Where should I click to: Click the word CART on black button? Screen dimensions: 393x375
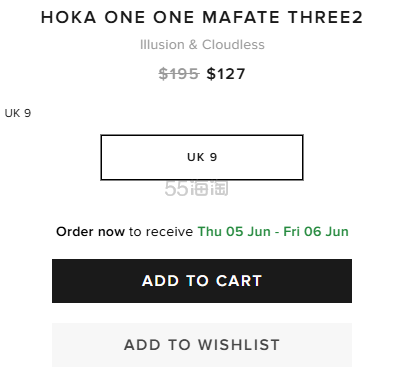point(239,281)
